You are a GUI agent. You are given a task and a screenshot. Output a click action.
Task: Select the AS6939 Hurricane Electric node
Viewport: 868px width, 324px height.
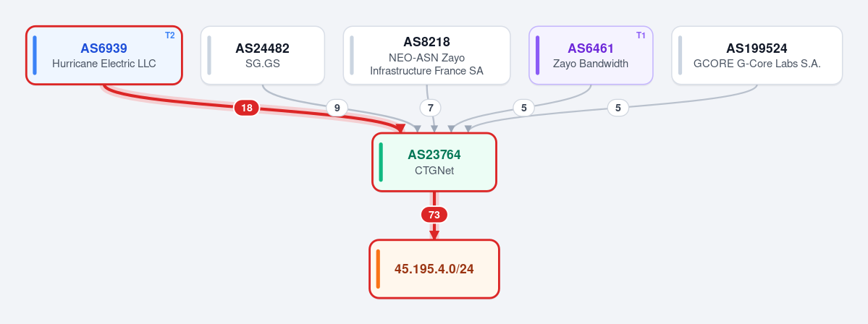(104, 55)
